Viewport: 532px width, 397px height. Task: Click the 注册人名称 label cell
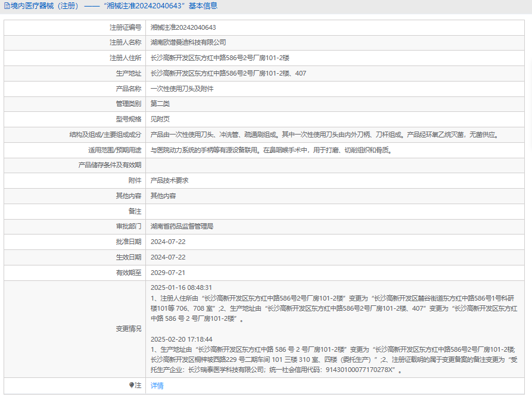(x=125, y=42)
